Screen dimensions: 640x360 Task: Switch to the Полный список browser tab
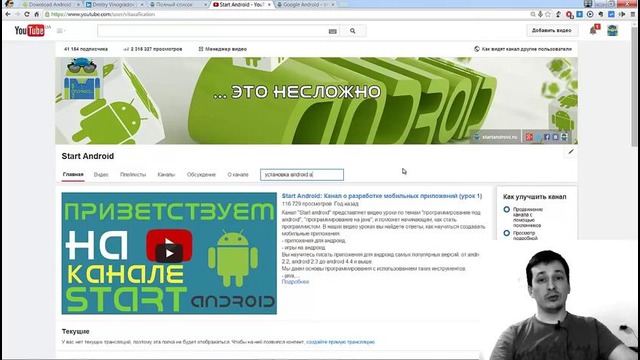point(178,4)
